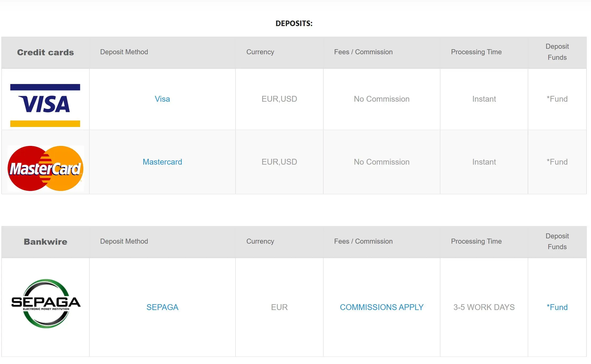The width and height of the screenshot is (591, 364).
Task: Select No Commission in the Visa row
Action: [382, 99]
